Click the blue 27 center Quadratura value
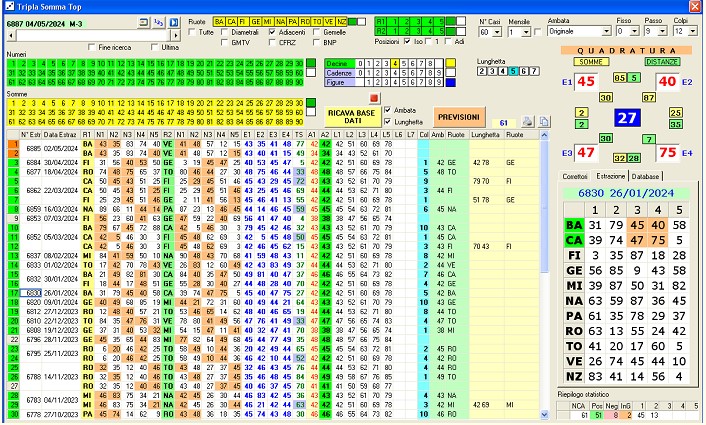Viewport: 706px width, 425px height. coord(627,118)
